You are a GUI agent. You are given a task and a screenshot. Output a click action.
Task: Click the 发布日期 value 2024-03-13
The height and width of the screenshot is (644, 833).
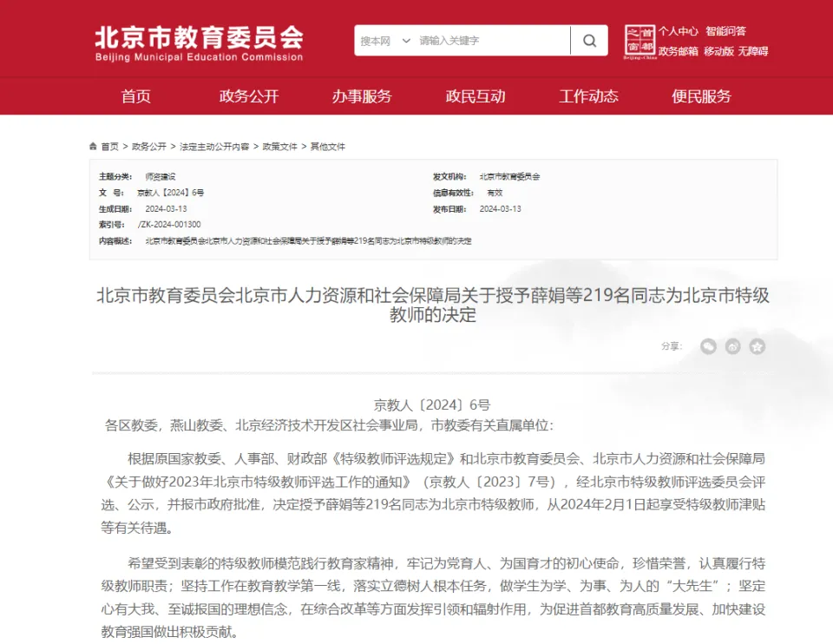tap(500, 209)
